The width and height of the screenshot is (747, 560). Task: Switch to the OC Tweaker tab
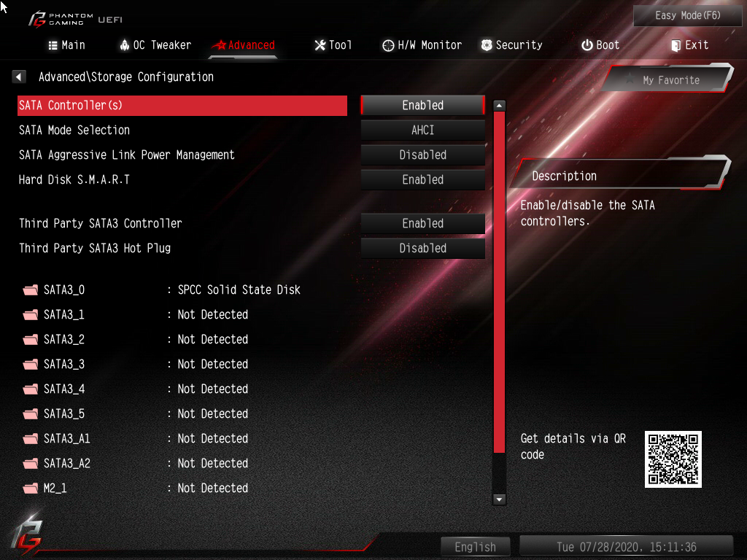click(x=155, y=45)
